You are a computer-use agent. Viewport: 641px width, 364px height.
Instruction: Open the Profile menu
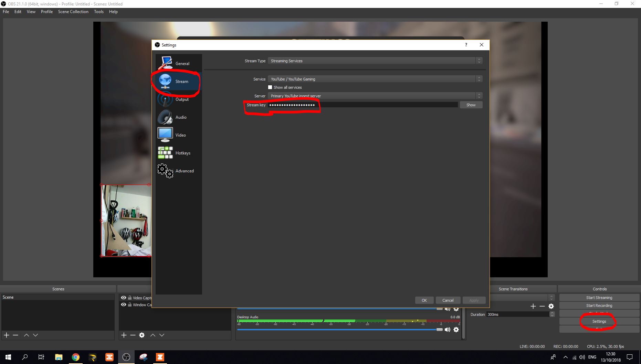pyautogui.click(x=47, y=12)
